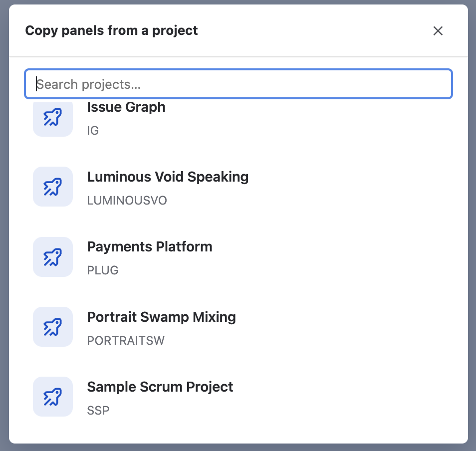Click the Portrait Swamp Mixing rocket icon
Screen dimensions: 476x451
pos(53,327)
